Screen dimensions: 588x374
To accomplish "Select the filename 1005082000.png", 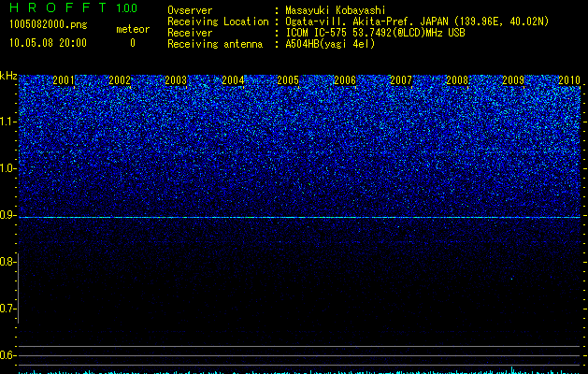I will [49, 25].
